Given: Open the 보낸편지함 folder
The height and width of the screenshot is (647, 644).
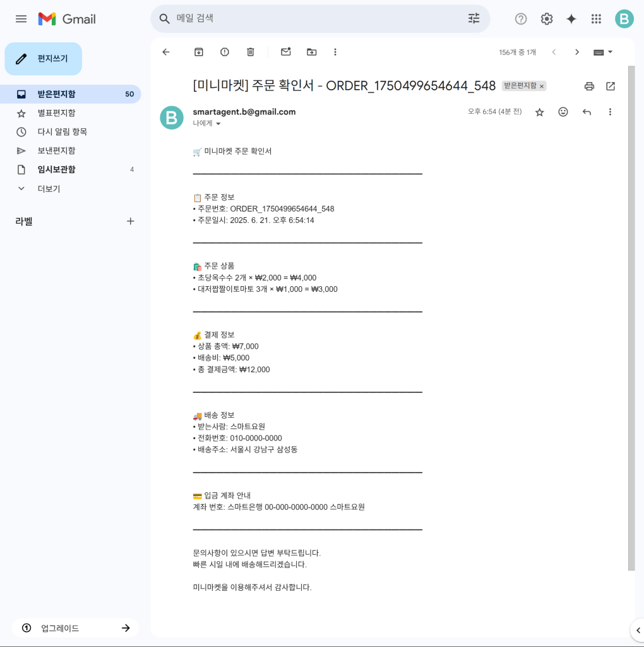Looking at the screenshot, I should pos(56,150).
